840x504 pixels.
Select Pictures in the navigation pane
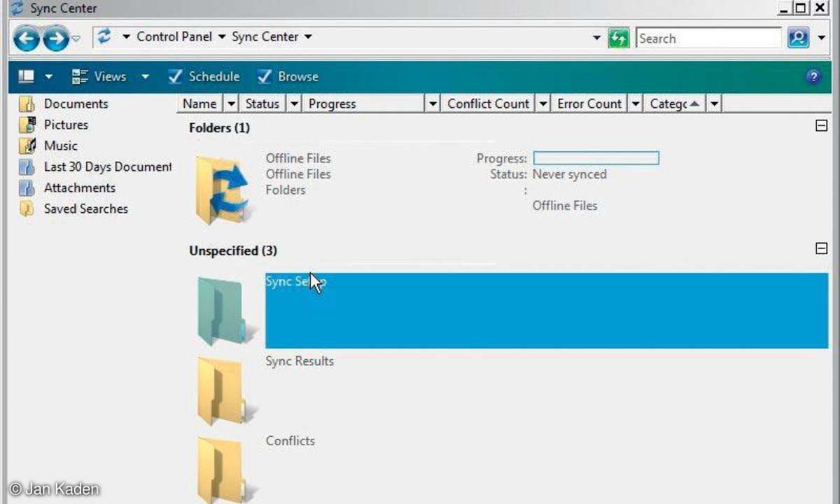click(x=66, y=125)
